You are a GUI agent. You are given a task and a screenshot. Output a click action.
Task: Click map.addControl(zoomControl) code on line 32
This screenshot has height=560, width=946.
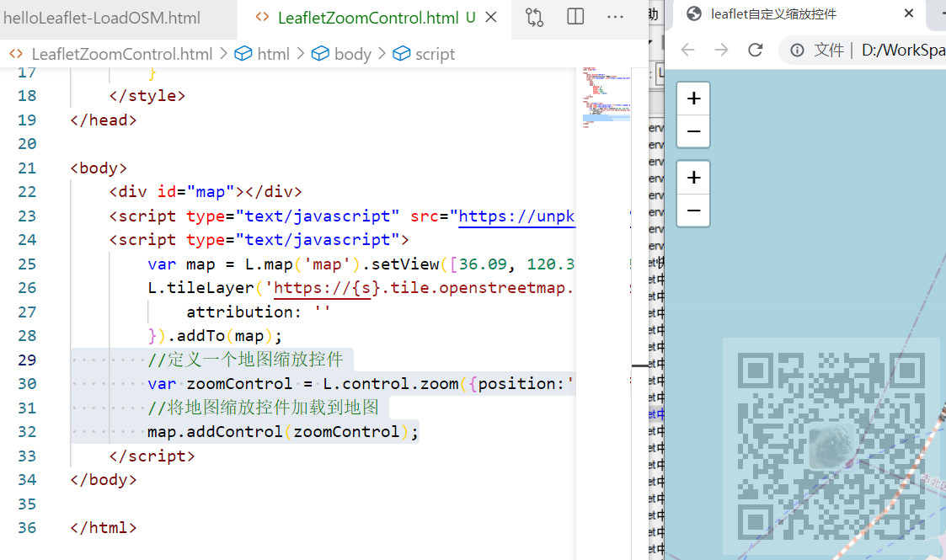[283, 432]
